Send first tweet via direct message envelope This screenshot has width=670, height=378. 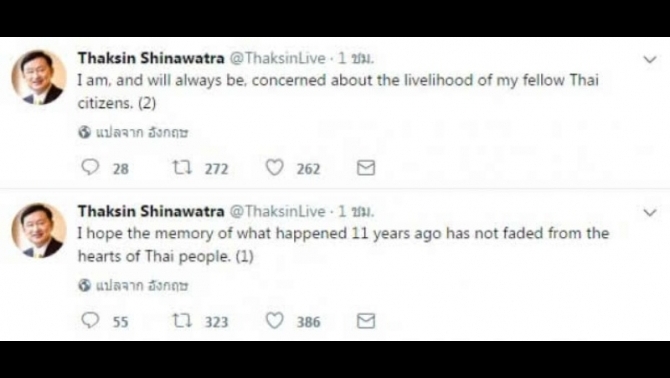click(366, 168)
